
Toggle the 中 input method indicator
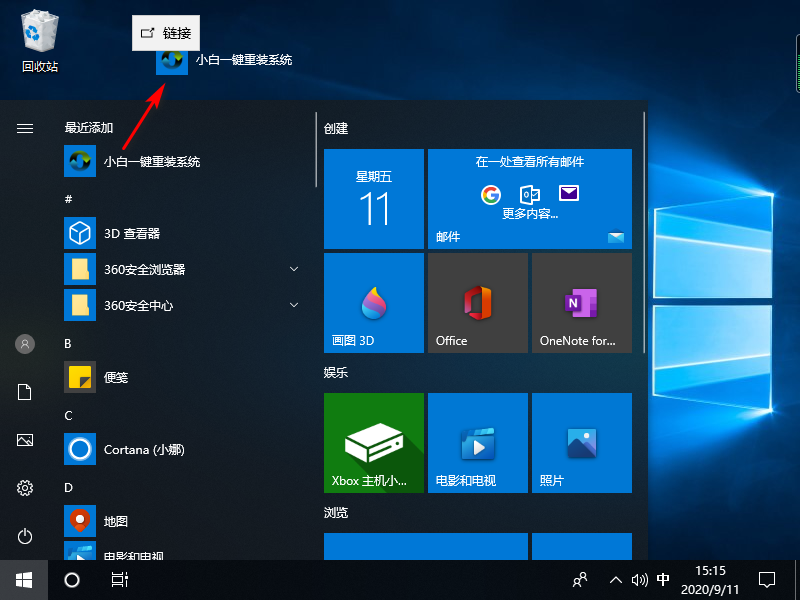pos(663,580)
